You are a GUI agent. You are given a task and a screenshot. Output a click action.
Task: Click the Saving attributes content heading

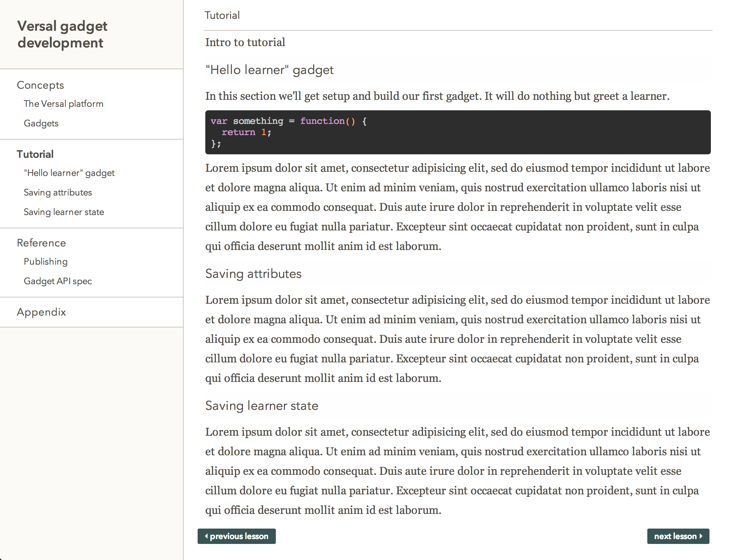pos(253,274)
